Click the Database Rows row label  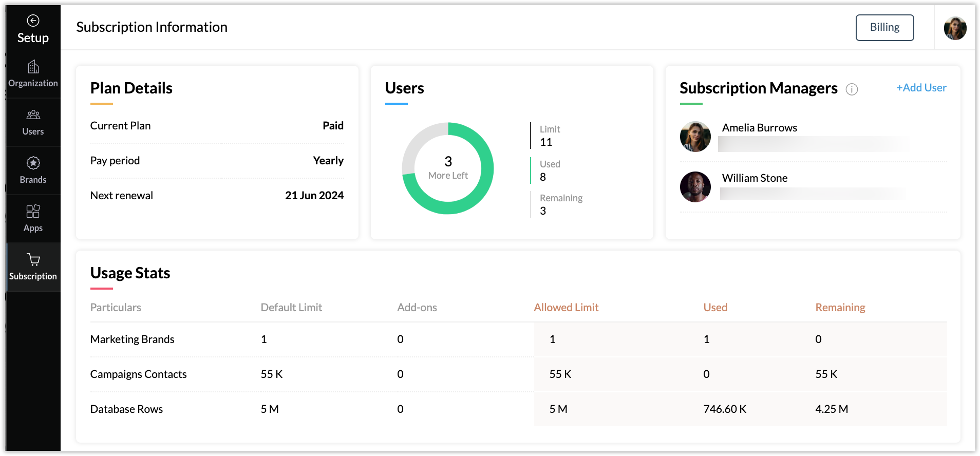click(126, 409)
